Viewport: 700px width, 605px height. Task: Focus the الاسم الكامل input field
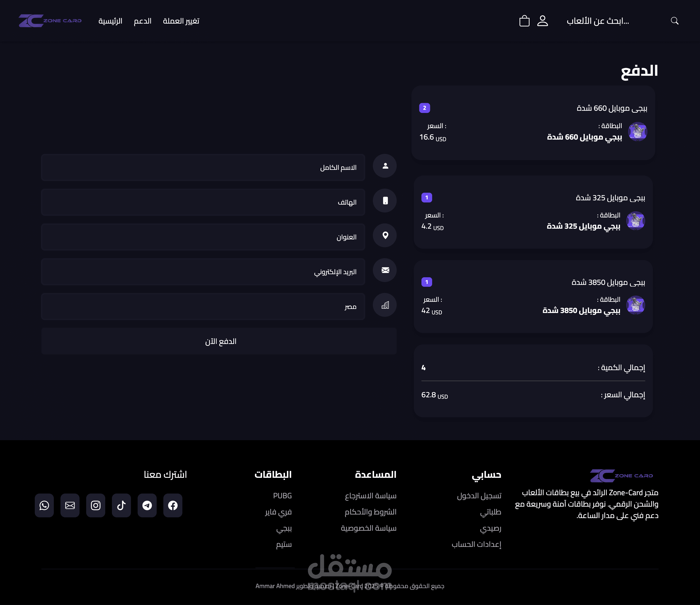203,168
